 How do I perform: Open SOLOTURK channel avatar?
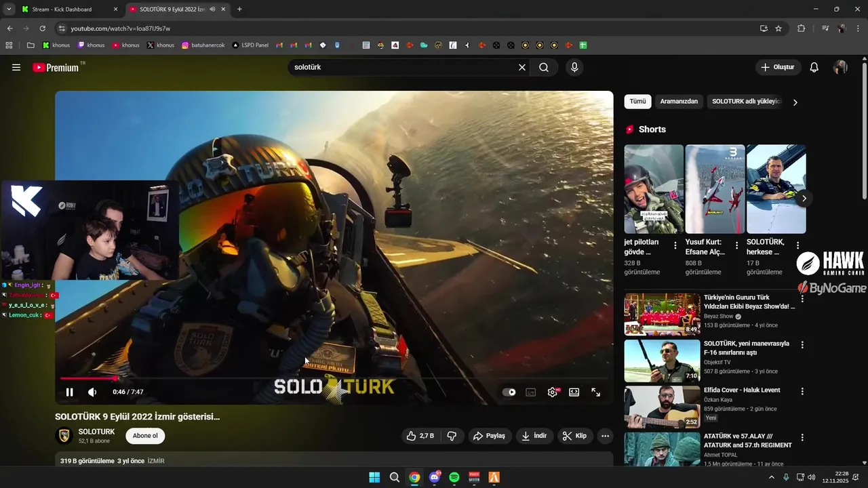(x=64, y=436)
